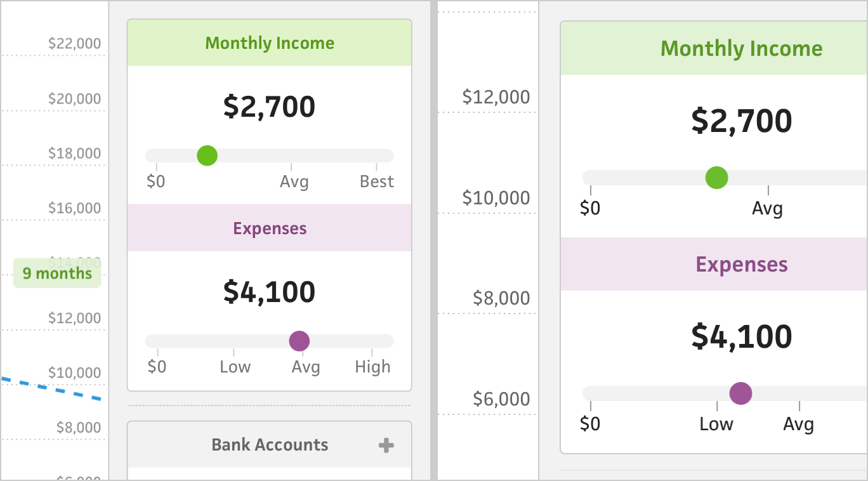
Task: Click purple expenses slider handle in enlarged right panel
Action: (740, 393)
